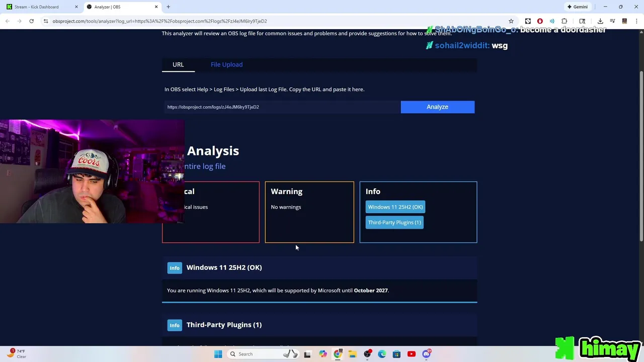The height and width of the screenshot is (362, 644).
Task: Click the 'No warnings' text
Action: click(x=286, y=207)
